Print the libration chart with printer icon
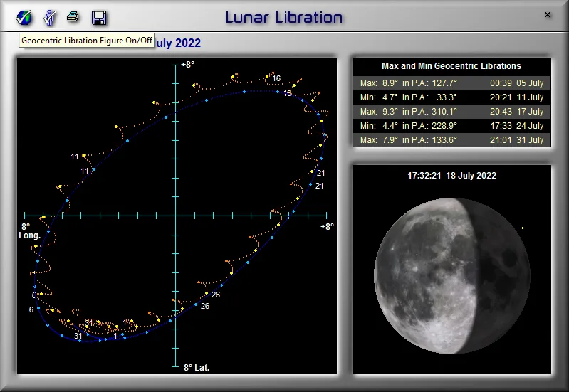Viewport: 569px width, 392px height. click(73, 17)
